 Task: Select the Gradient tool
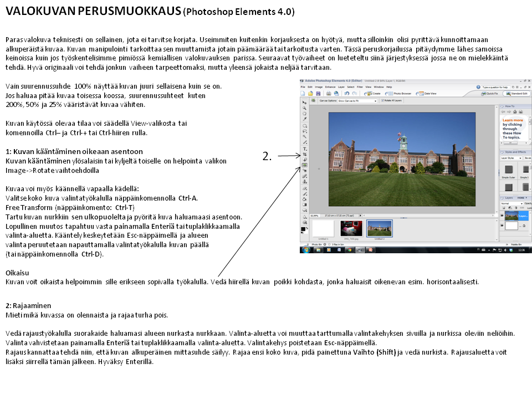pos(305,204)
